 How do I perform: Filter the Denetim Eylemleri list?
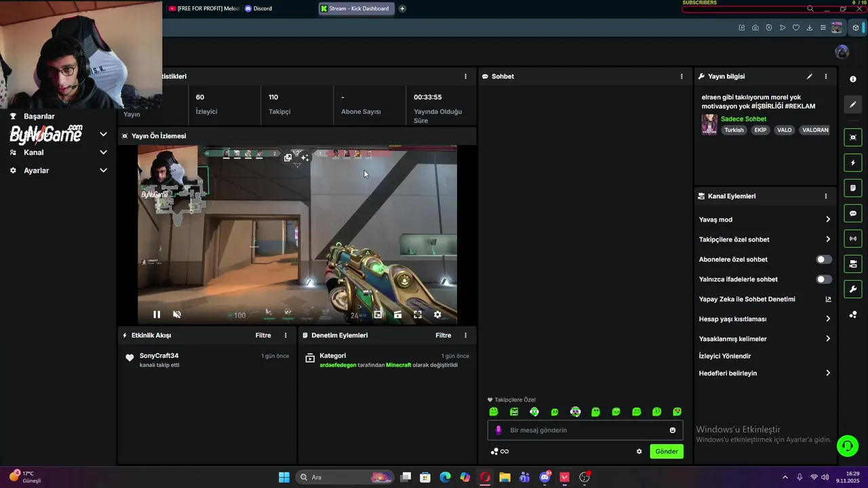[x=443, y=335]
